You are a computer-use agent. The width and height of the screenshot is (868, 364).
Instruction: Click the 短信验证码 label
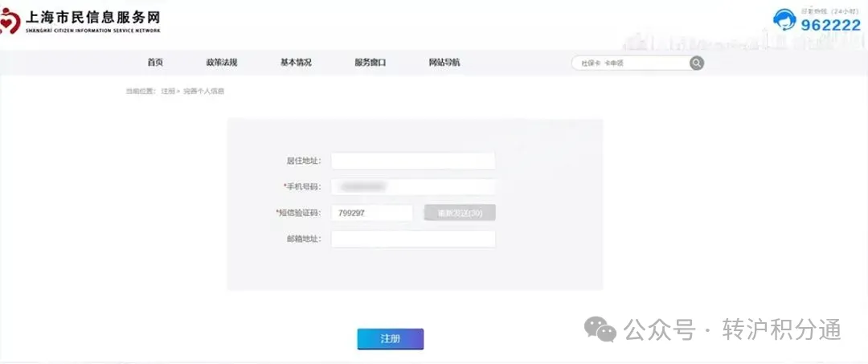click(298, 213)
